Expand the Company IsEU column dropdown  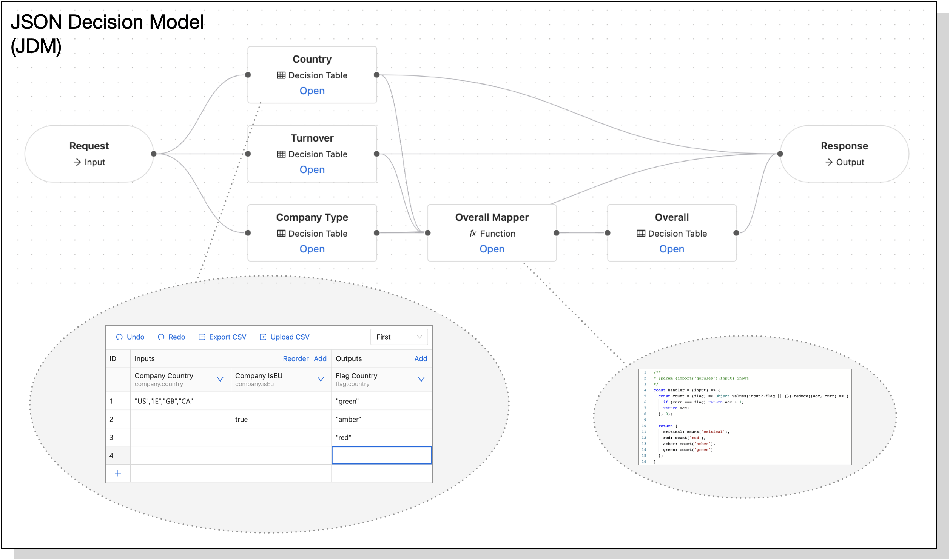click(x=321, y=379)
